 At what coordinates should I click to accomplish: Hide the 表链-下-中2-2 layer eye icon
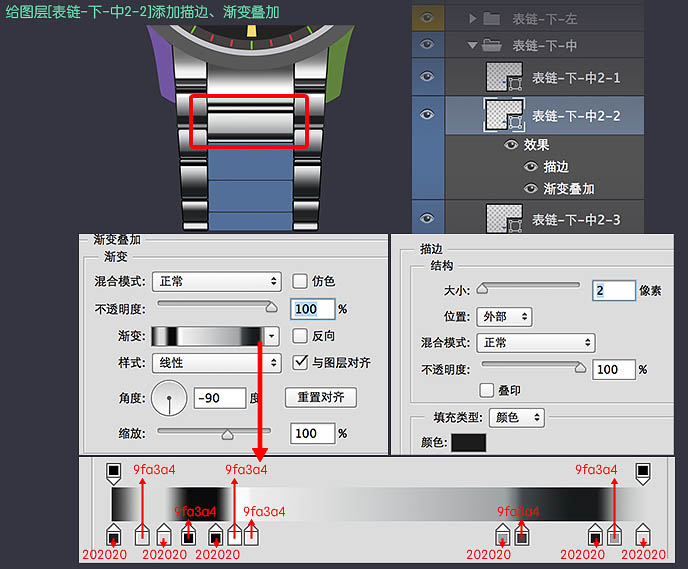pos(427,115)
